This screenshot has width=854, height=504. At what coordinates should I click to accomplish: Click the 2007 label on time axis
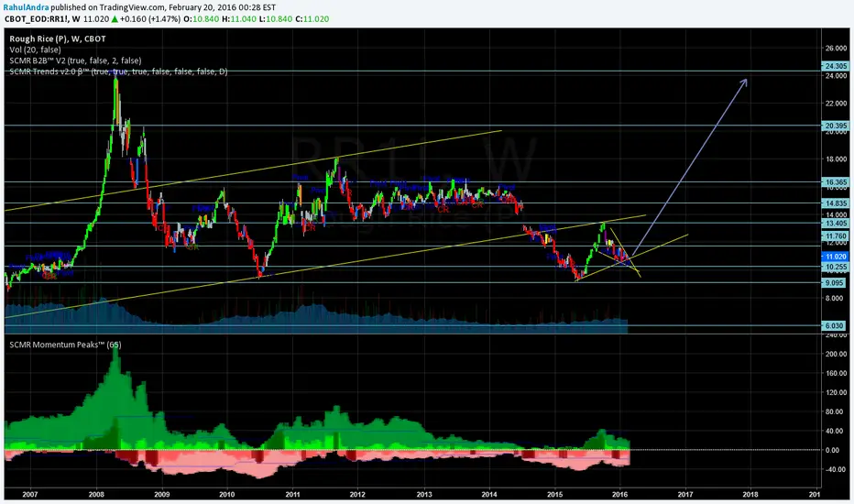30,494
